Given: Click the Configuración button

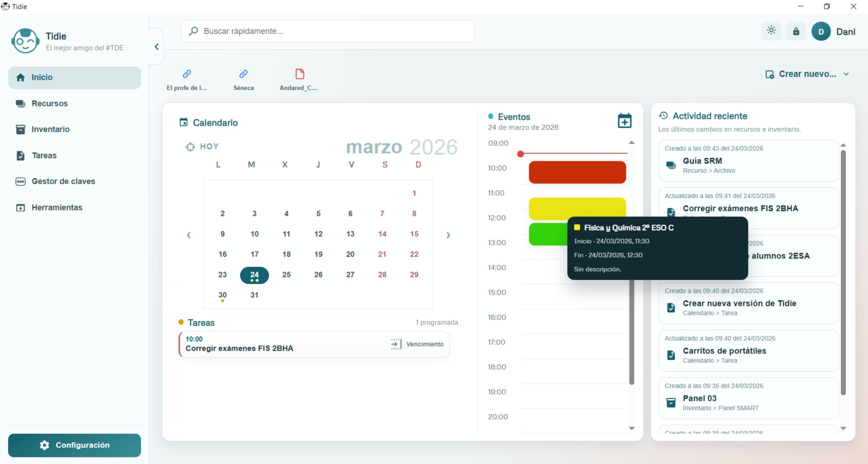Looking at the screenshot, I should [74, 445].
